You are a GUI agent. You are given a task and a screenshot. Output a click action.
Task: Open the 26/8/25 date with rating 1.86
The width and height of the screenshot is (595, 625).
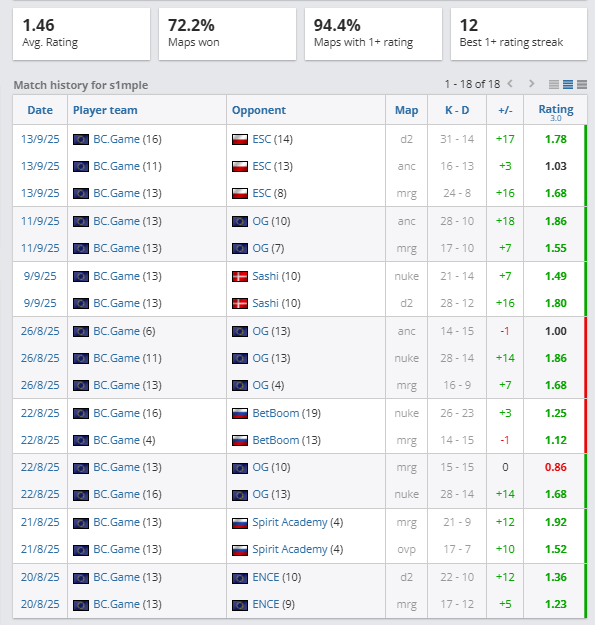click(x=40, y=358)
